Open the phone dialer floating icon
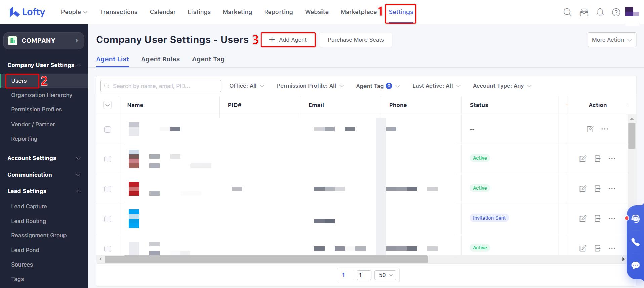Screen dimensions: 644x288 635,242
